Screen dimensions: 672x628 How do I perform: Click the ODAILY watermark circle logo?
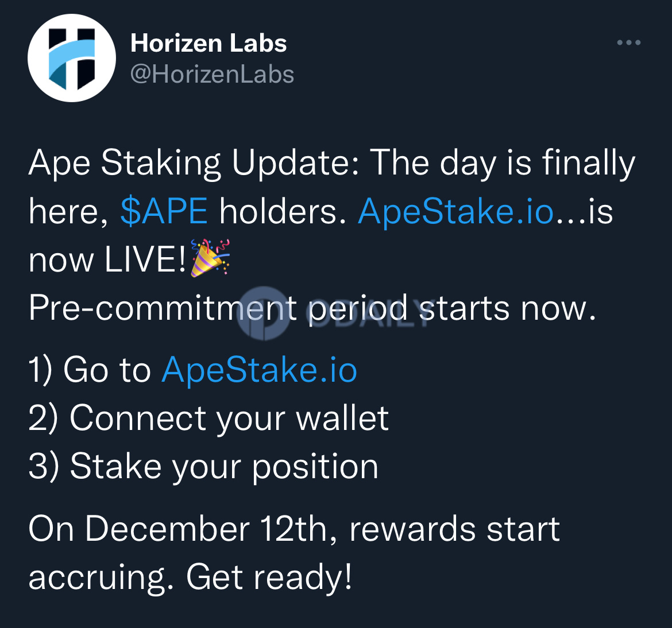pos(264,313)
